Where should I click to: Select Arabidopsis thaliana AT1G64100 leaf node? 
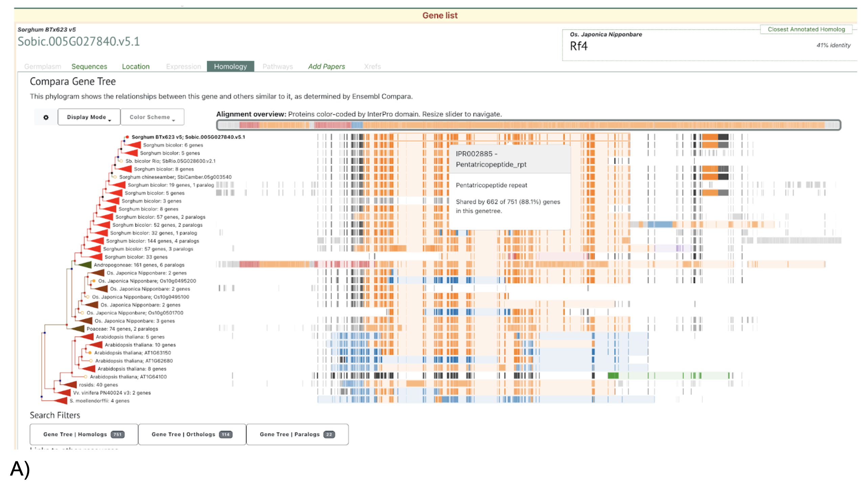point(86,377)
